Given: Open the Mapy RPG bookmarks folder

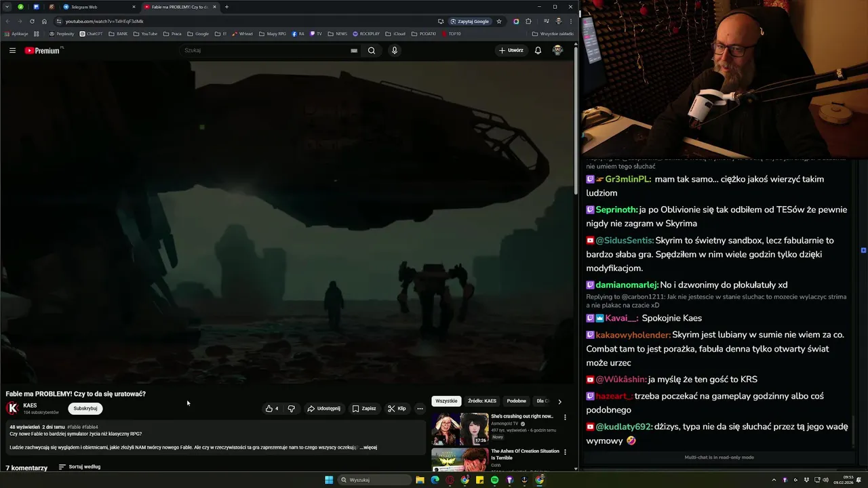Looking at the screenshot, I should pos(273,33).
